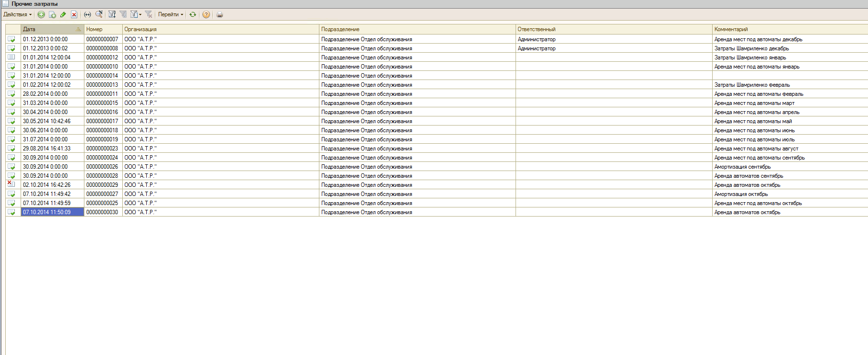This screenshot has height=355, width=868.
Task: Expand the filter history dropdown arrow
Action: (140, 15)
